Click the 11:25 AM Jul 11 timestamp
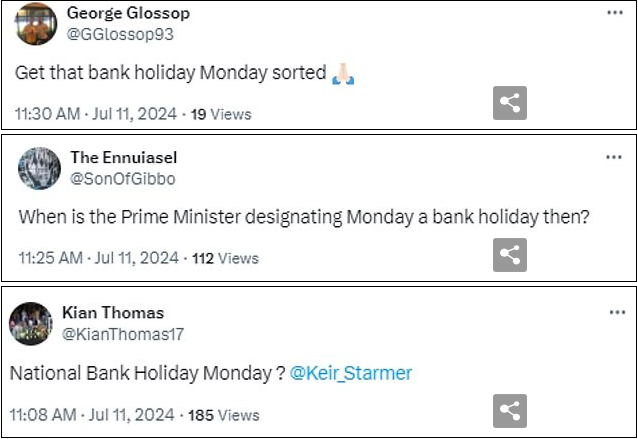The image size is (638, 439). (x=98, y=258)
